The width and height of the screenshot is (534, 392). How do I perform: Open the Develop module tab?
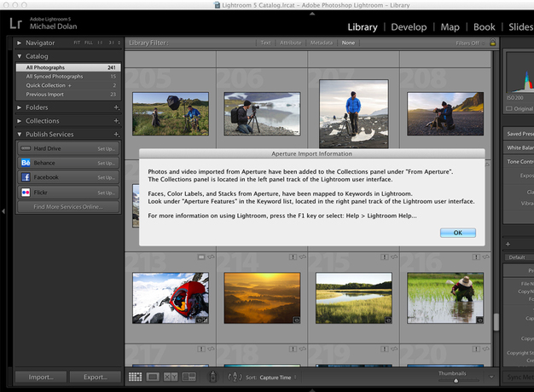click(x=409, y=27)
